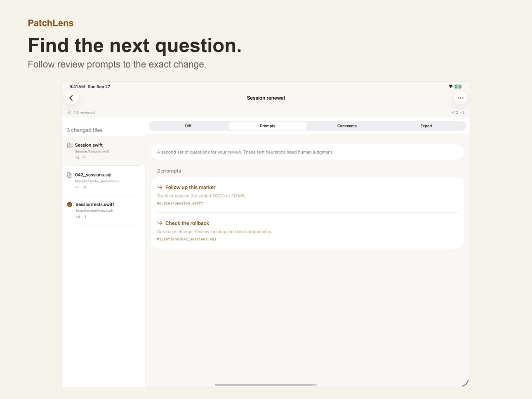The width and height of the screenshot is (532, 399).
Task: Check the Wi-Fi status icon
Action: pyautogui.click(x=450, y=87)
